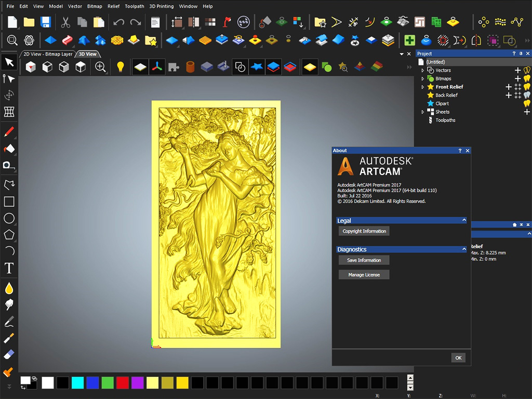Select the arrow selection tool
The height and width of the screenshot is (399, 532).
tap(9, 62)
